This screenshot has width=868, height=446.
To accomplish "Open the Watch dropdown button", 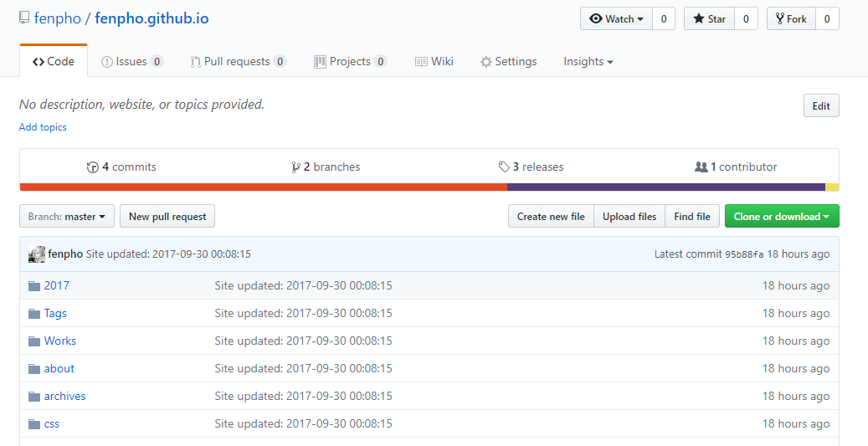I will tap(616, 18).
